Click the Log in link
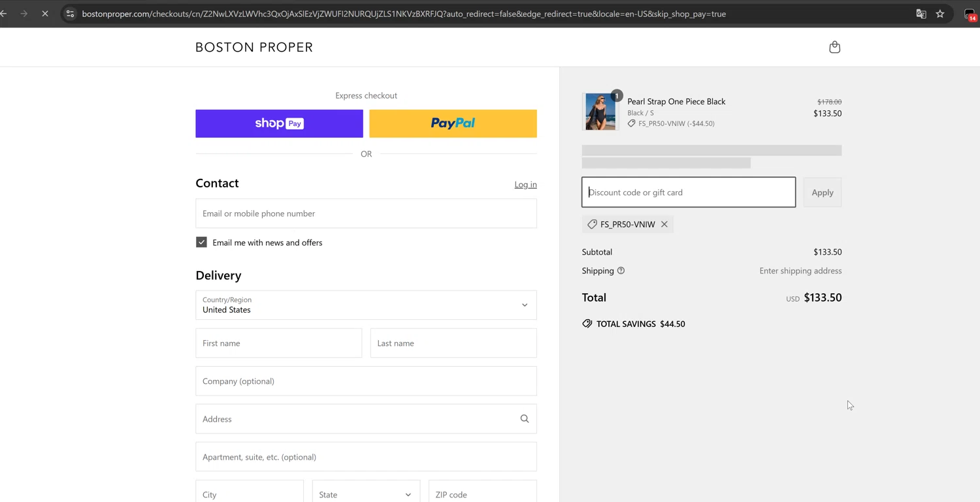 (x=525, y=185)
